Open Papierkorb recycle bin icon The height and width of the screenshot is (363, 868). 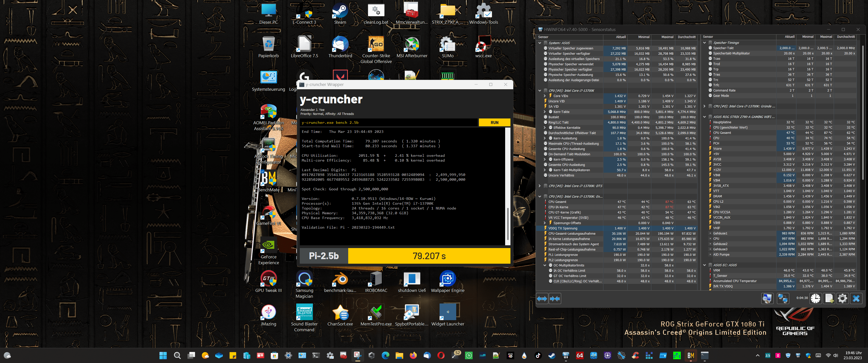(268, 47)
